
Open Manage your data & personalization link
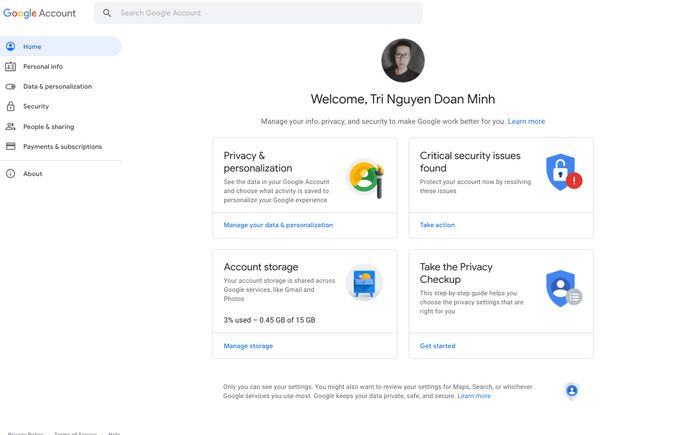pos(278,225)
